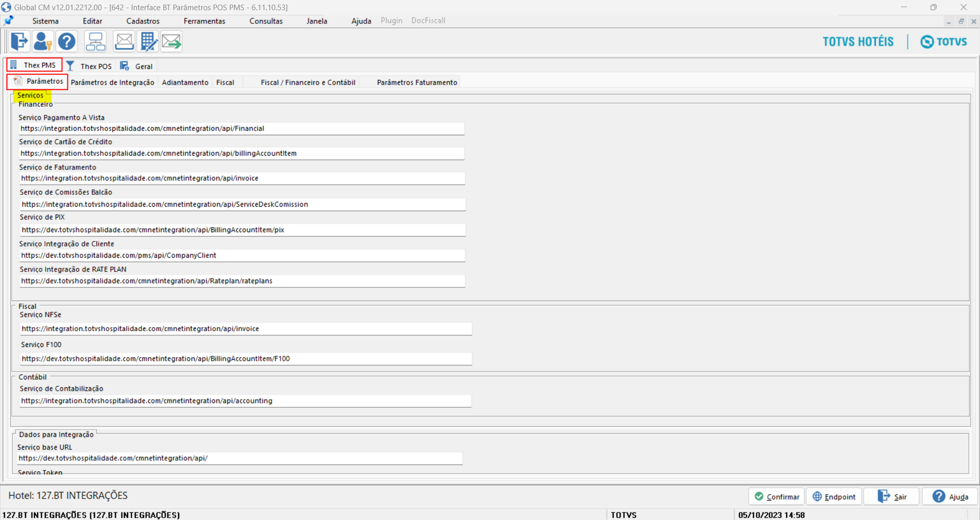Open the Cadastros menu
This screenshot has height=520, width=980.
click(143, 21)
